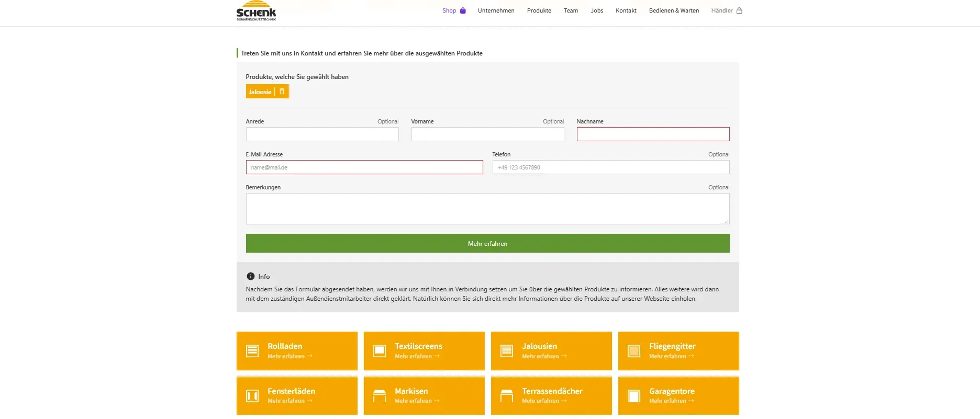
Task: Click into the Telefon field
Action: (611, 167)
